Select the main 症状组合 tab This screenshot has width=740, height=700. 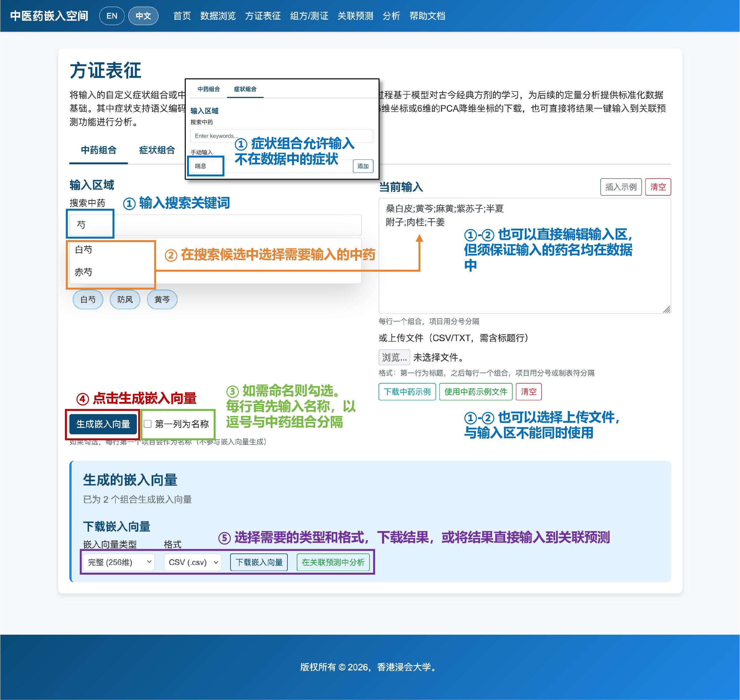(157, 150)
